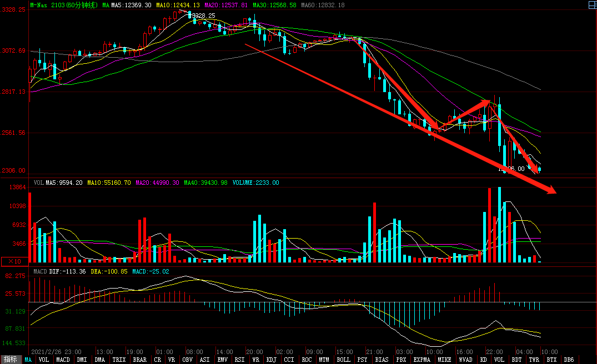Select the BIAS indicator tab
The image size is (597, 364).
[x=382, y=360]
